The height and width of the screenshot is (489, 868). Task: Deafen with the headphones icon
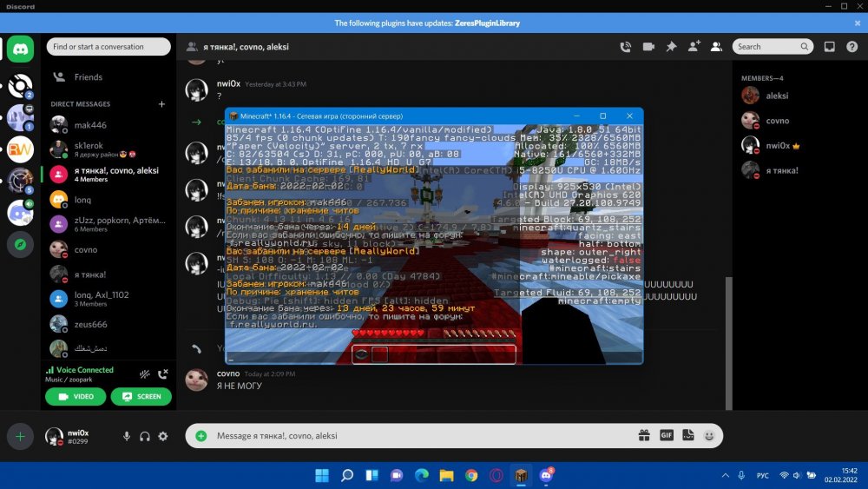tap(144, 436)
